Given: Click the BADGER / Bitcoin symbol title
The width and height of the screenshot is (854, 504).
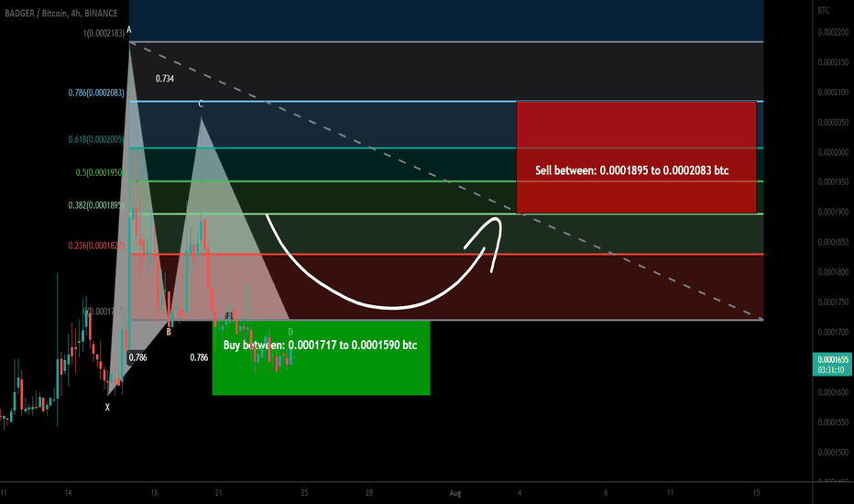Looking at the screenshot, I should 61,13.
